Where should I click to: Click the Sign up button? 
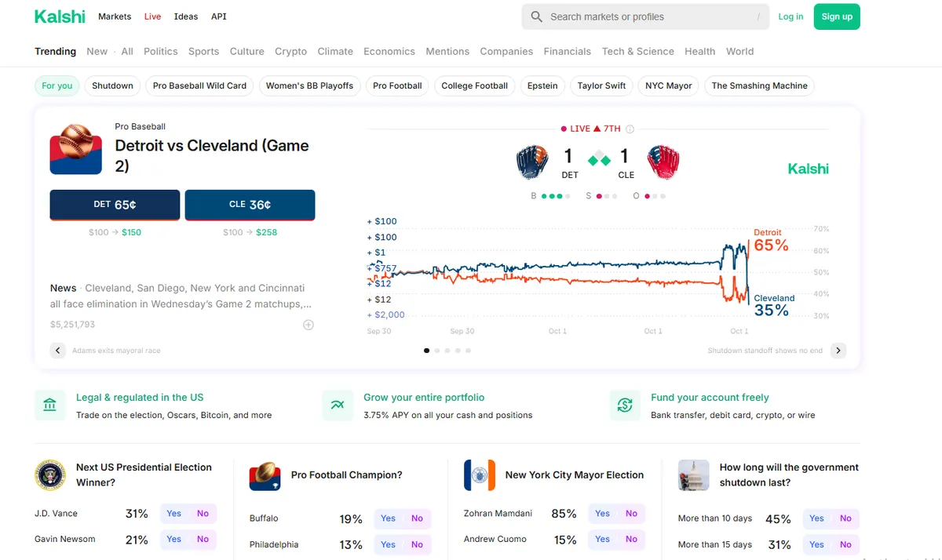click(837, 16)
